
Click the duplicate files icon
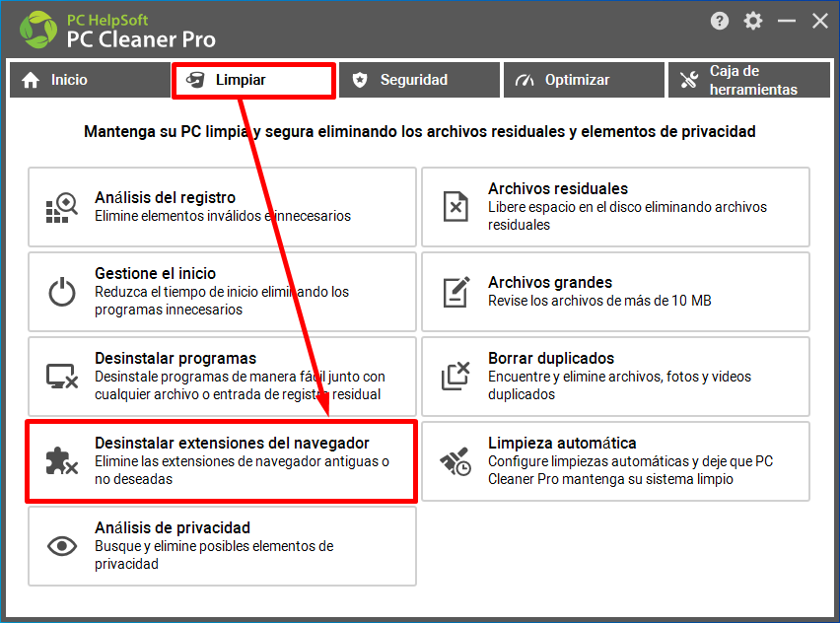coord(455,376)
